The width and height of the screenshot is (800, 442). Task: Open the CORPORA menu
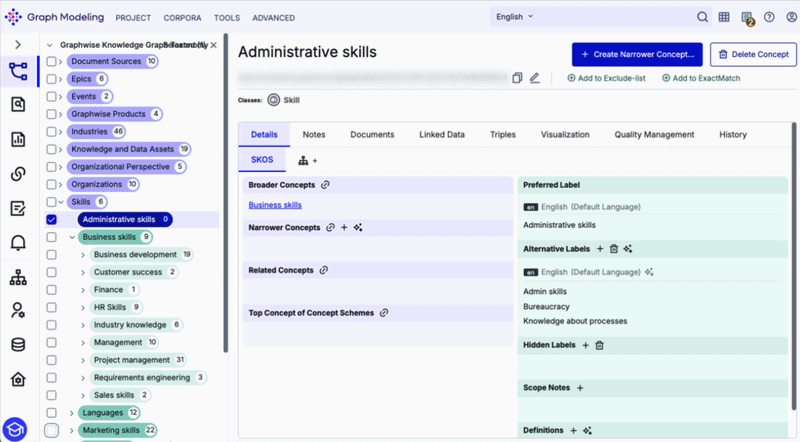[182, 18]
